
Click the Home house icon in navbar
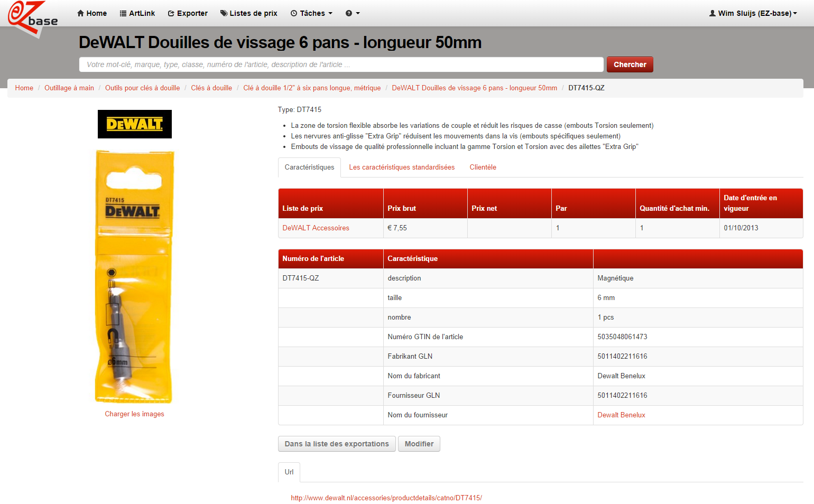click(x=81, y=13)
